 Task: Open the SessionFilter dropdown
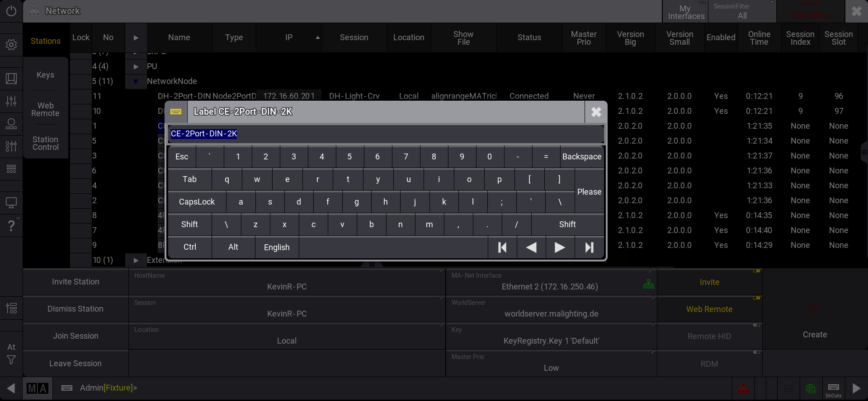[x=742, y=11]
